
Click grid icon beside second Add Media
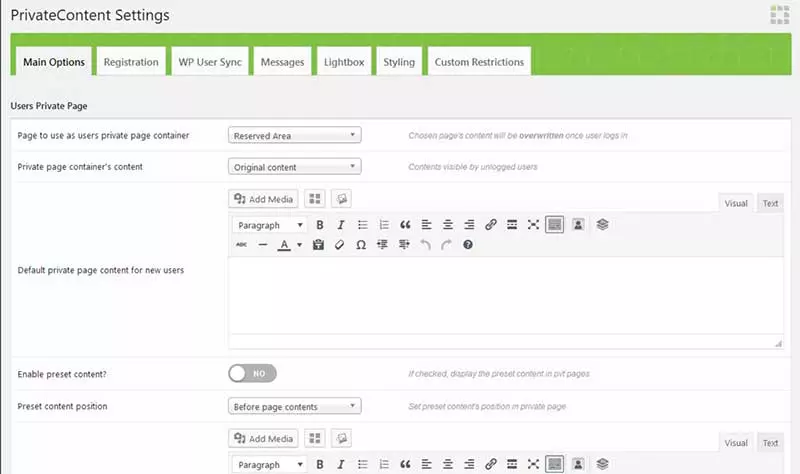tap(315, 438)
